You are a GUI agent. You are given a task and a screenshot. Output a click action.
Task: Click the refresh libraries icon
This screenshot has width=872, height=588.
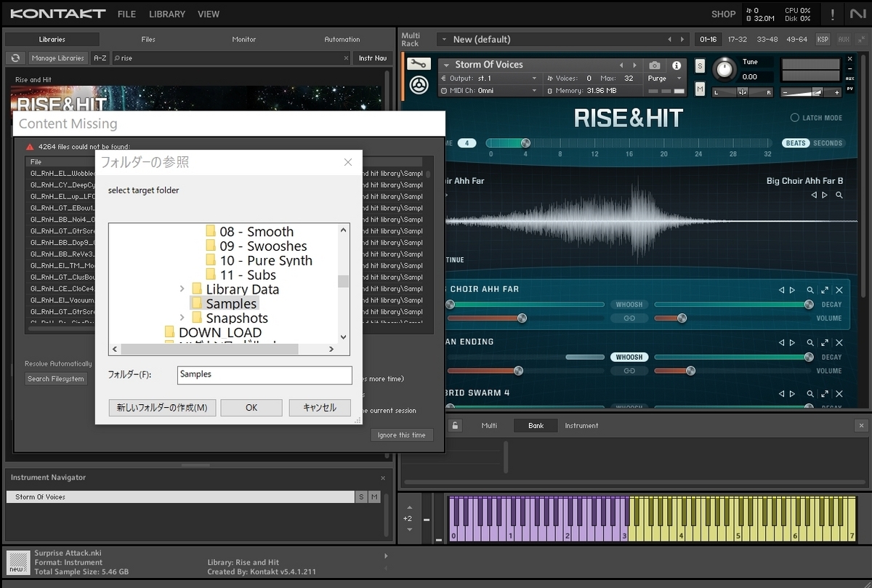[15, 58]
